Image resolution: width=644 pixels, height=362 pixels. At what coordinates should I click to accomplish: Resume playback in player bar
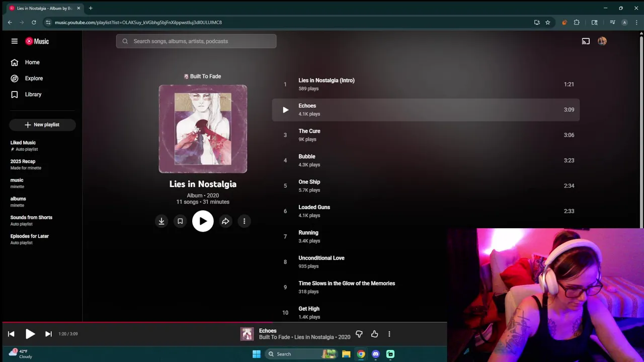(30, 334)
